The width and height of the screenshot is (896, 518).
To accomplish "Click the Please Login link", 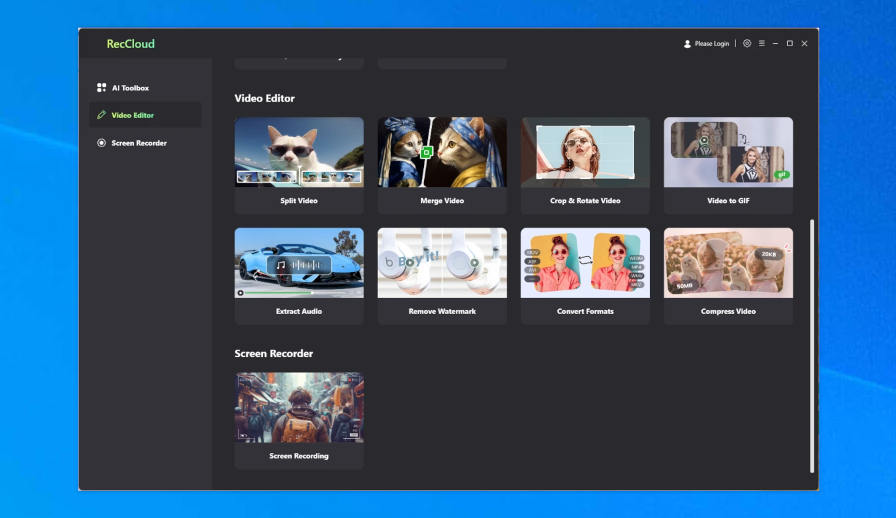I will (x=712, y=44).
